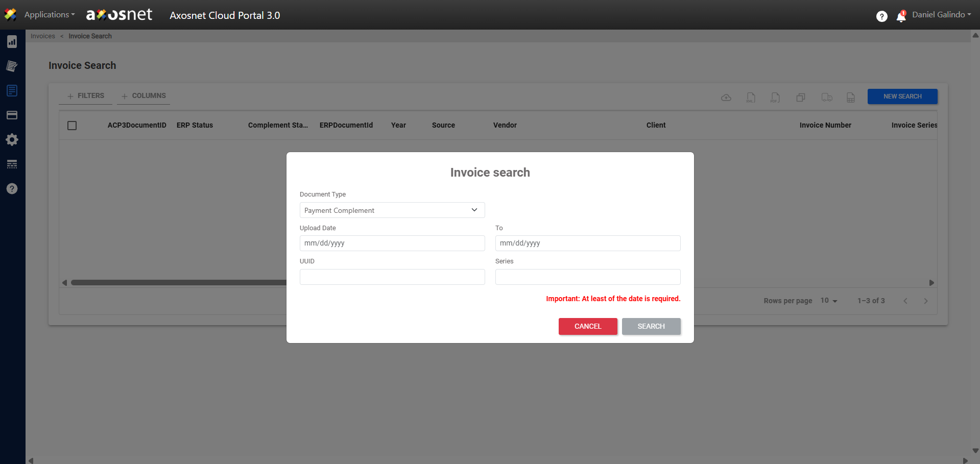980x464 pixels.
Task: Click the delivery truck toolbar icon
Action: point(827,97)
